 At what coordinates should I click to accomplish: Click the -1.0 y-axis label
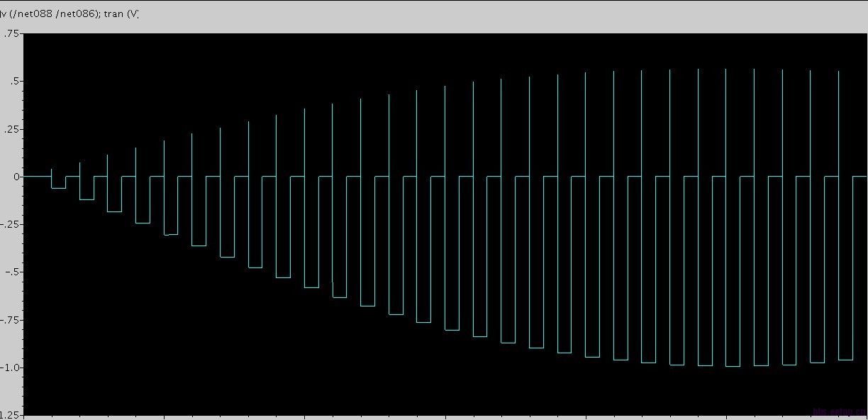[x=11, y=367]
